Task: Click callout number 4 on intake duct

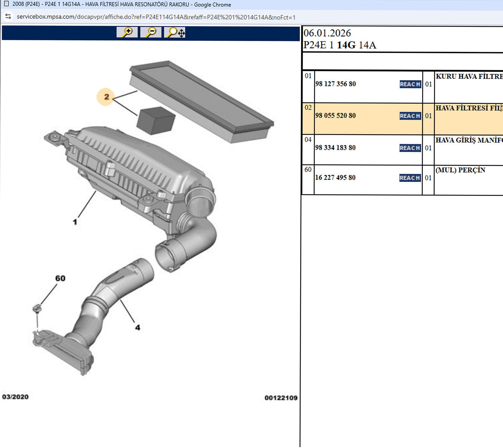Action: (x=138, y=328)
